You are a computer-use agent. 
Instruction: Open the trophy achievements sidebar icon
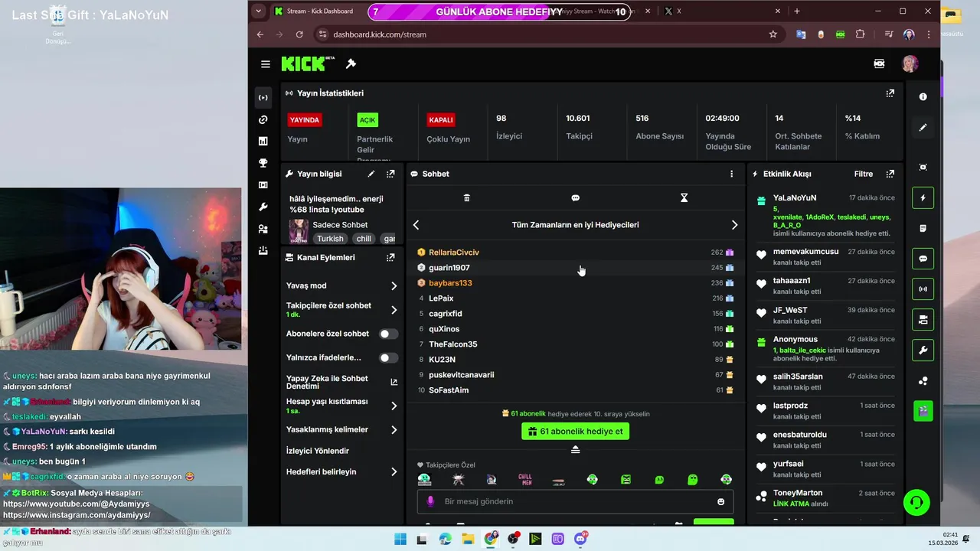pos(263,163)
